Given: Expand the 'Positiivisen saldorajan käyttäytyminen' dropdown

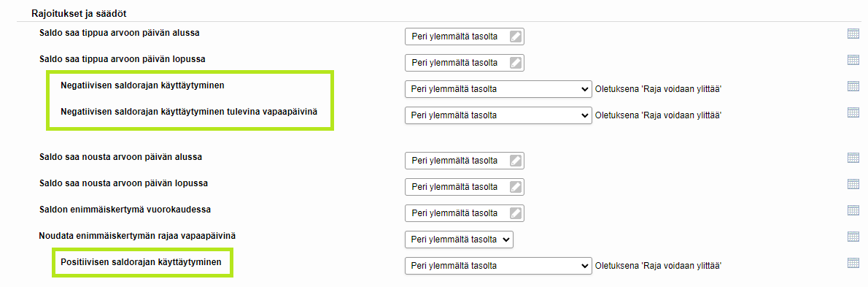Looking at the screenshot, I should pos(498,265).
